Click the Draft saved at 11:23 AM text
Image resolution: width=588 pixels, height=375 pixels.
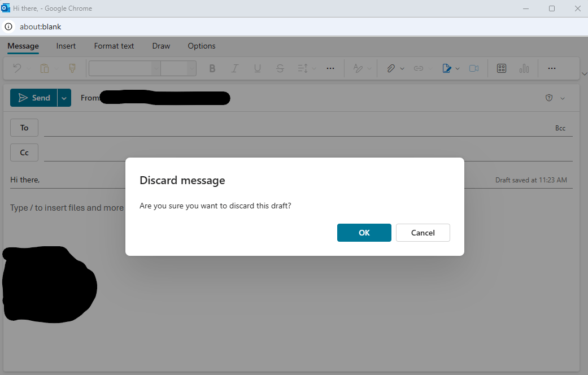point(531,180)
